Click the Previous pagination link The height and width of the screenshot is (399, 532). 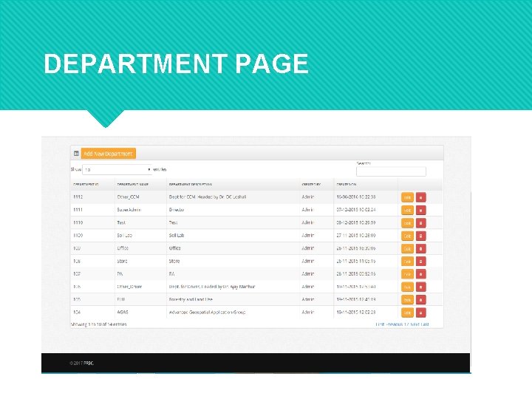coord(395,324)
